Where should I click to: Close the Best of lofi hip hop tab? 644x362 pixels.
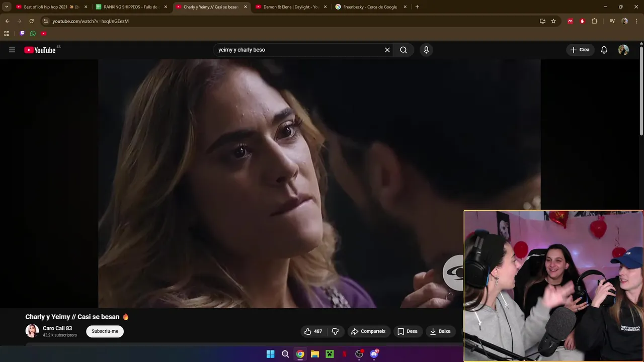86,7
